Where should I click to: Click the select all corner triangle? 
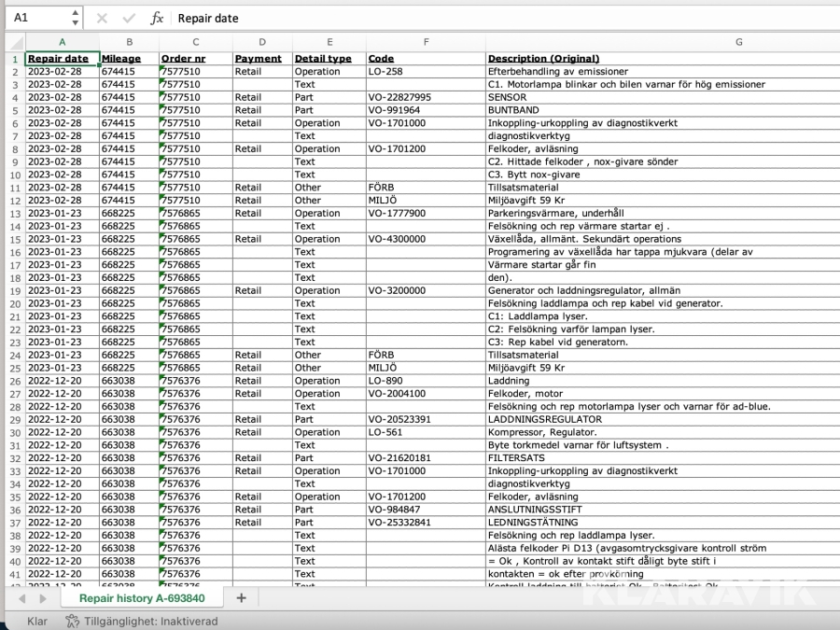click(13, 42)
